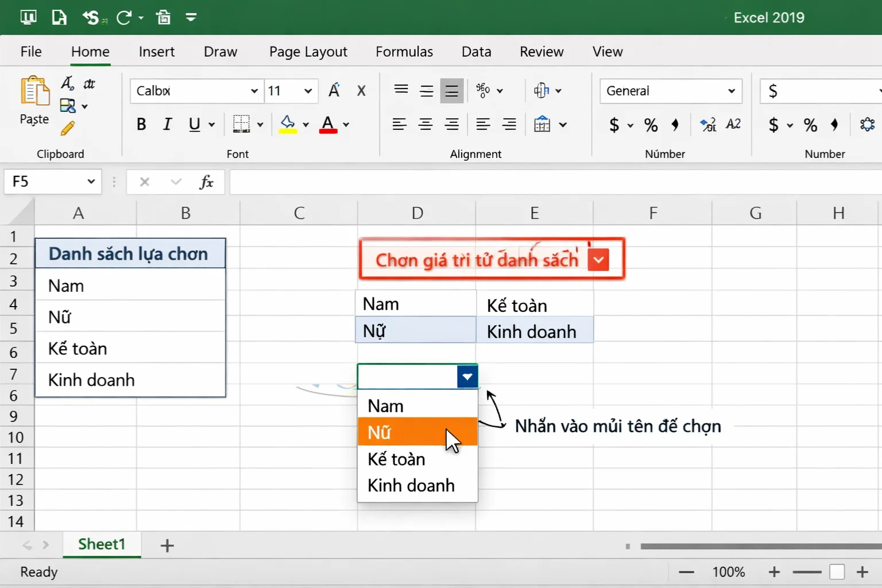Click the Save icon on title bar
This screenshot has width=882, height=588.
(x=59, y=17)
